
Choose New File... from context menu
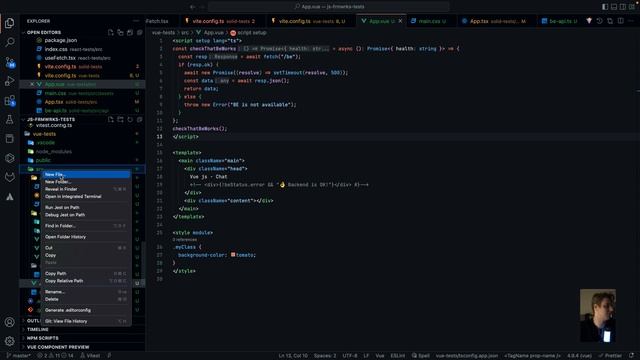(x=86, y=174)
